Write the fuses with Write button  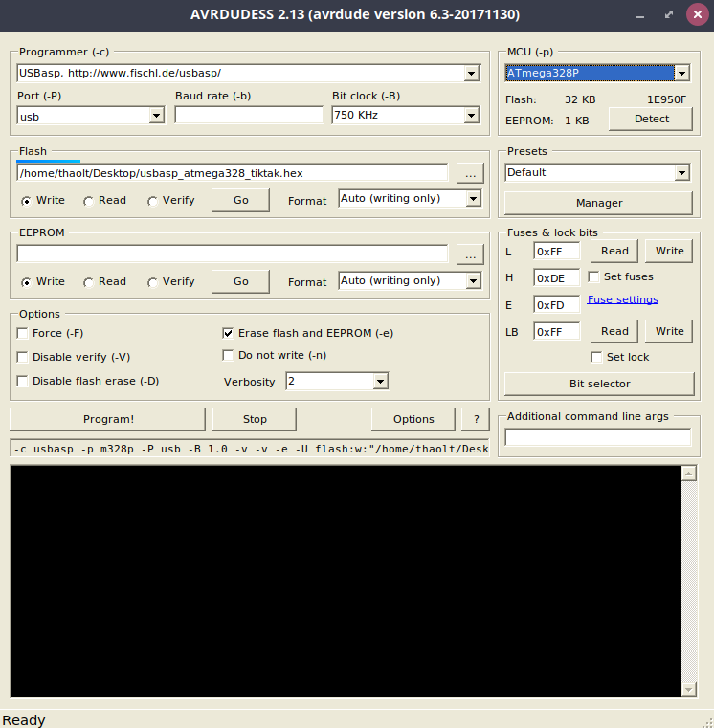669,251
